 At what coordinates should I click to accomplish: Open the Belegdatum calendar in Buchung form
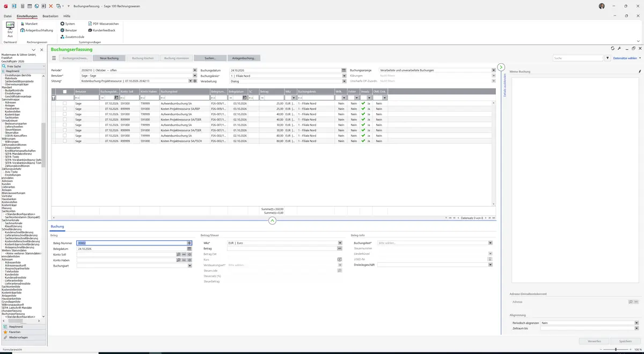[189, 249]
